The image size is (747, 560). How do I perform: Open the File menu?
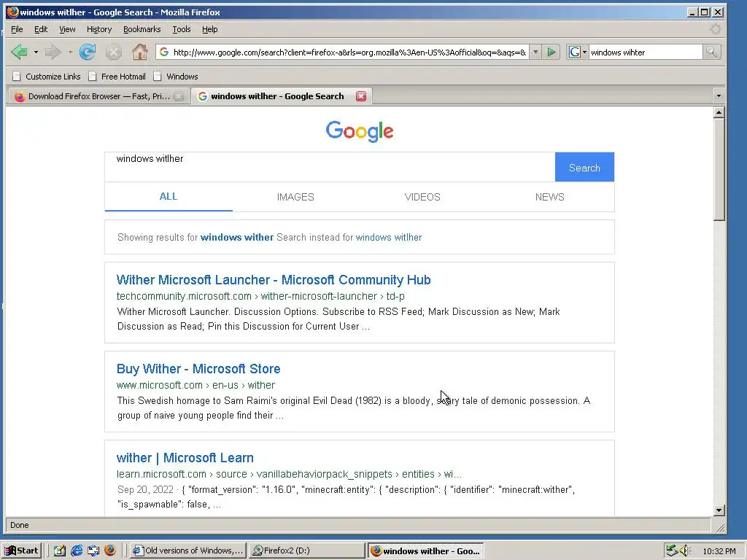coord(17,29)
